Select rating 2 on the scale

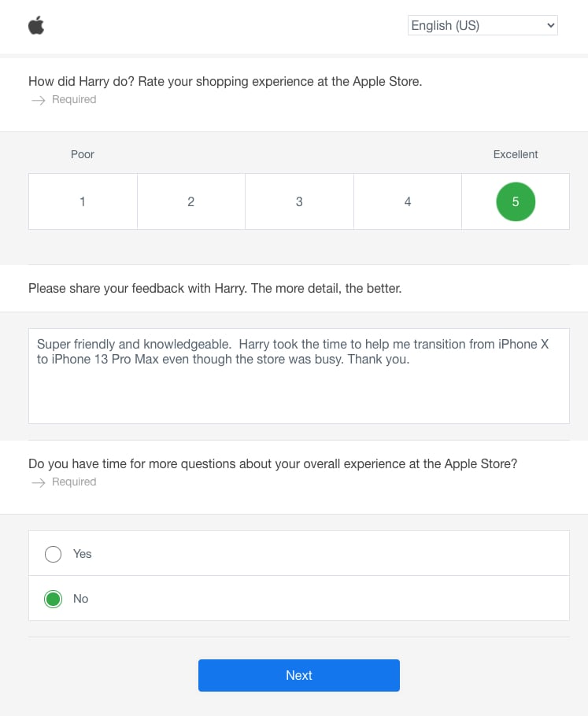pos(190,201)
